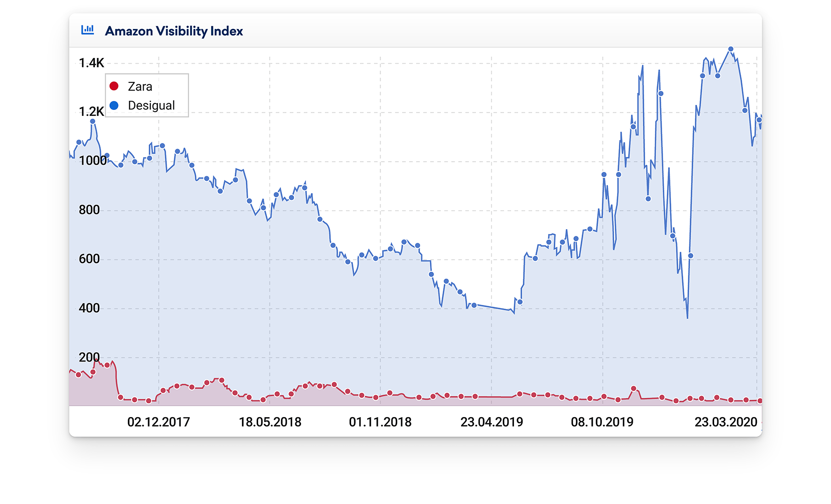This screenshot has width=831, height=504.
Task: Click the highest Desigual data point
Action: 731,49
